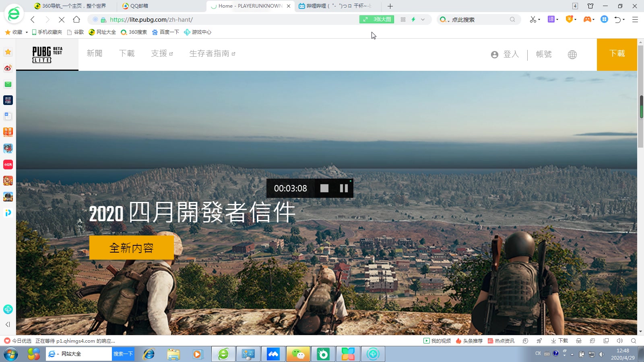
Task: Click the taskbar 搜索一下 search button
Action: coord(123,354)
